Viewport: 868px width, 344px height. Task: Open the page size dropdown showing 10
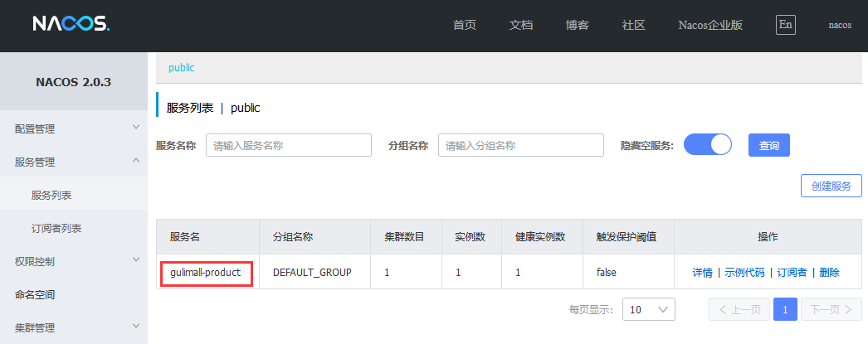(x=649, y=309)
